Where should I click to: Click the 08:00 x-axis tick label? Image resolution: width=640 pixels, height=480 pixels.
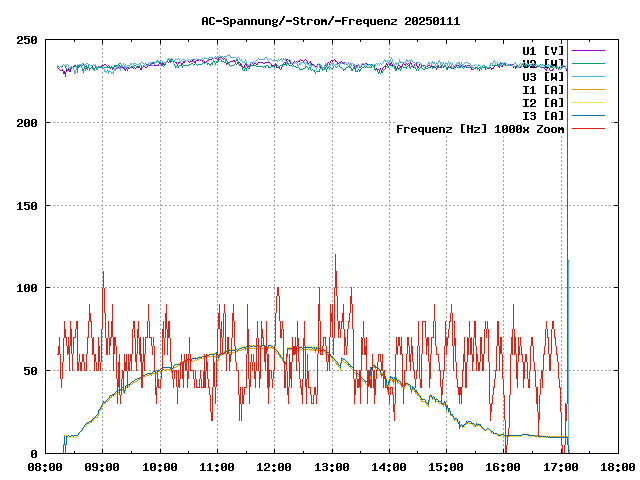tap(45, 467)
